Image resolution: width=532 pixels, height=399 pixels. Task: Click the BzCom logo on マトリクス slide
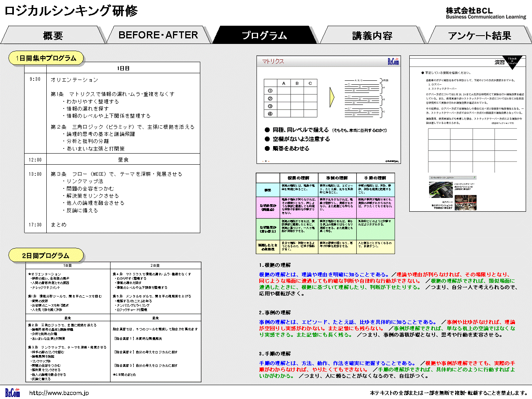pos(393,61)
